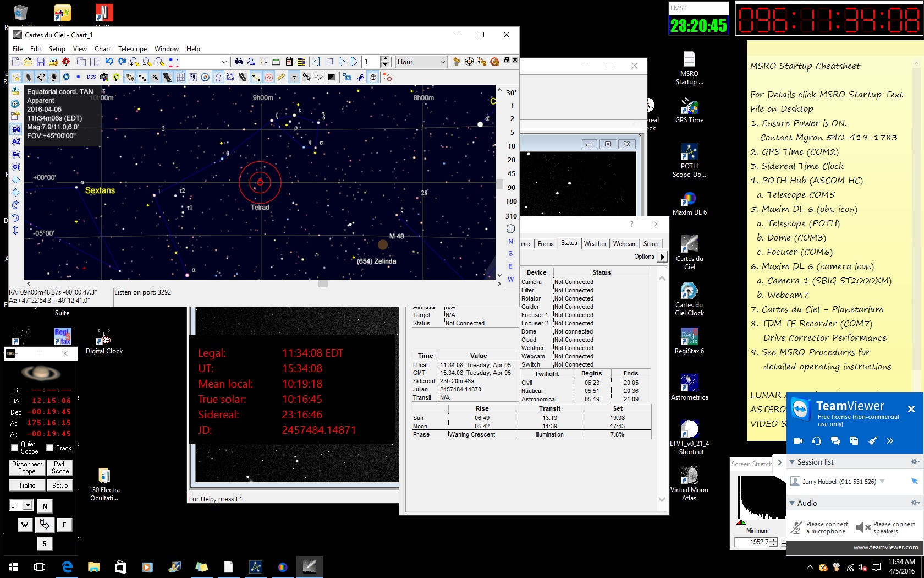
Task: Open the Window menu in Cartes du Ciel
Action: point(166,49)
